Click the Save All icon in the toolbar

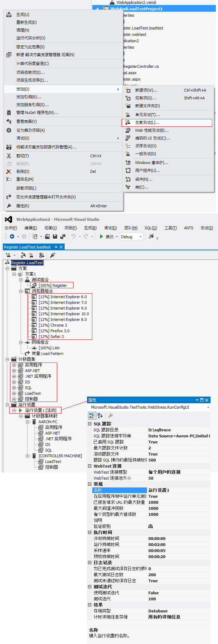63,236
